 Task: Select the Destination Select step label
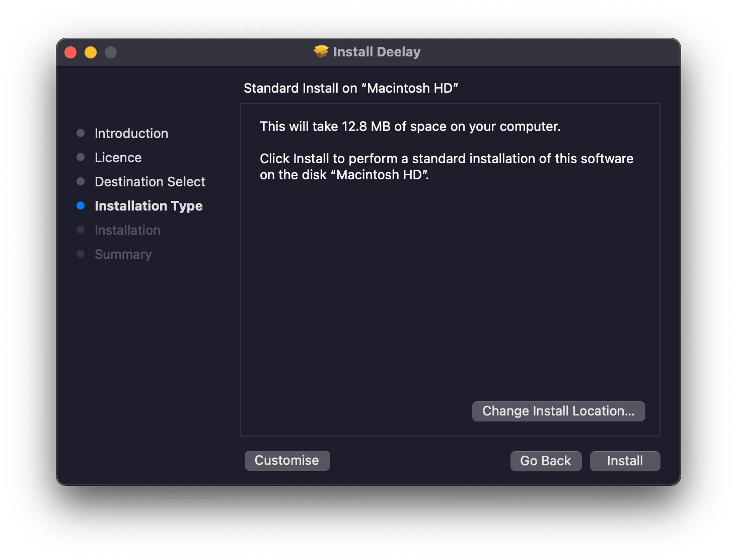[150, 182]
